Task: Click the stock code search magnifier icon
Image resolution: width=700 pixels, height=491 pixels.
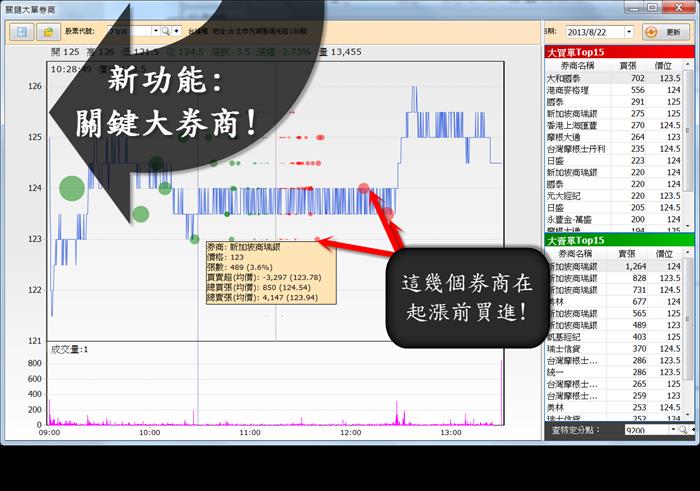Action: point(166,31)
